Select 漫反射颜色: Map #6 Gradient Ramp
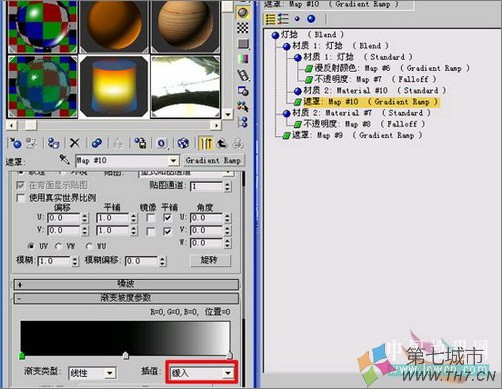The height and width of the screenshot is (389, 502). tap(387, 68)
